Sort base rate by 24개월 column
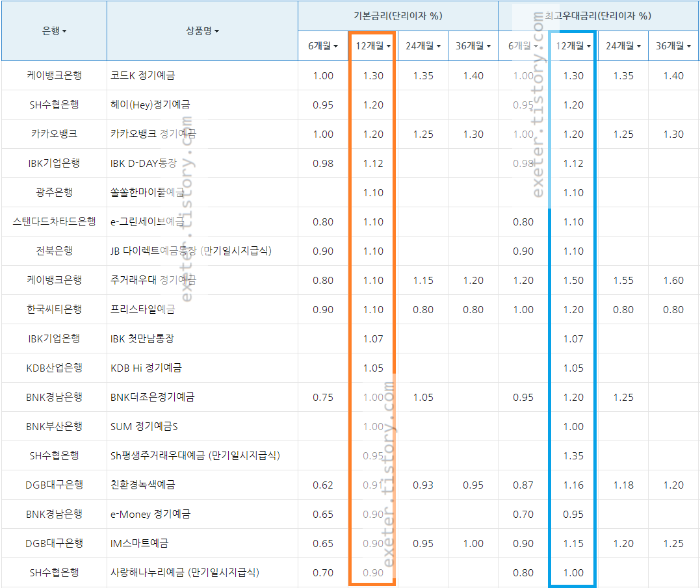700x588 pixels. (422, 46)
